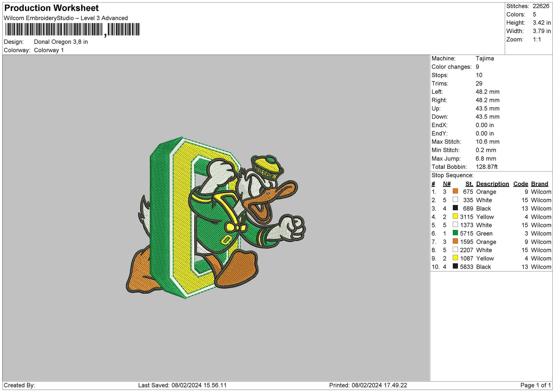Click the 'Code' column header
555x392 pixels.
point(520,184)
